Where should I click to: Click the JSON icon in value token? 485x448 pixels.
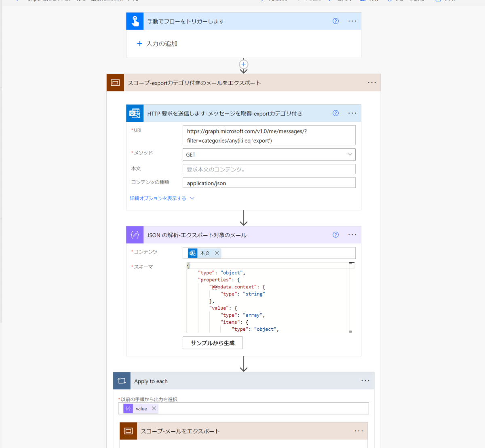pyautogui.click(x=128, y=409)
